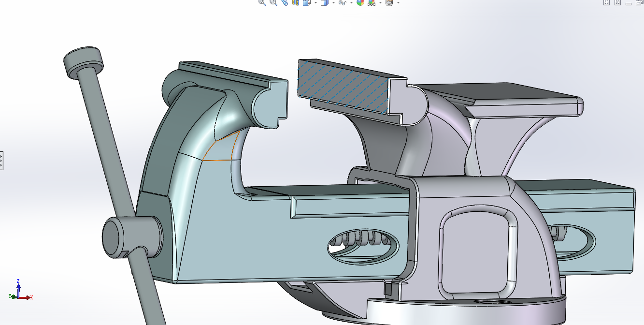Select the hatched section face of the jaw
The height and width of the screenshot is (325, 644).
344,87
